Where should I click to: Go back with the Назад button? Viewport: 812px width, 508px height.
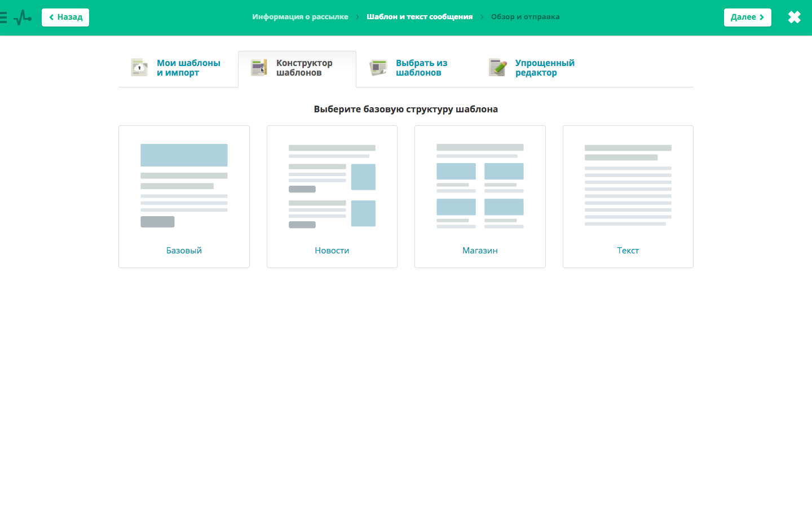tap(65, 17)
